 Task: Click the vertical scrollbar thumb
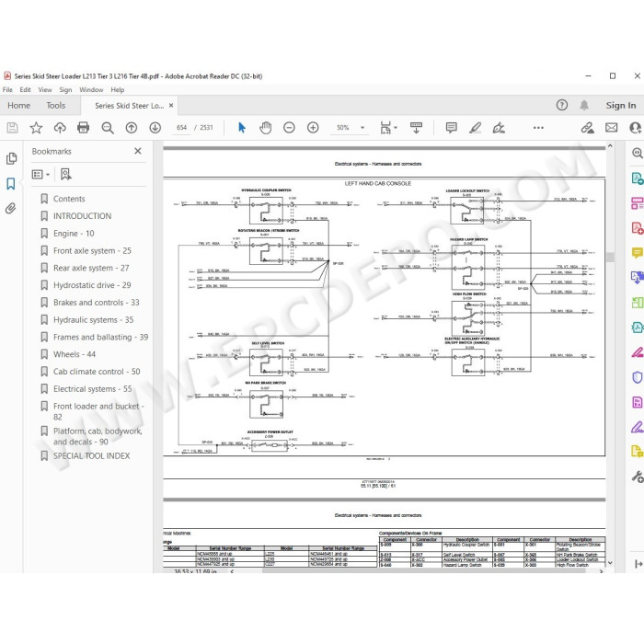pyautogui.click(x=610, y=258)
